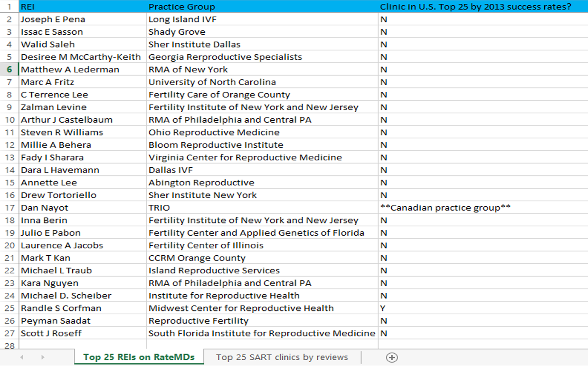This screenshot has height=366, width=588.
Task: Click cell Steven R Williams
Action: pos(83,132)
